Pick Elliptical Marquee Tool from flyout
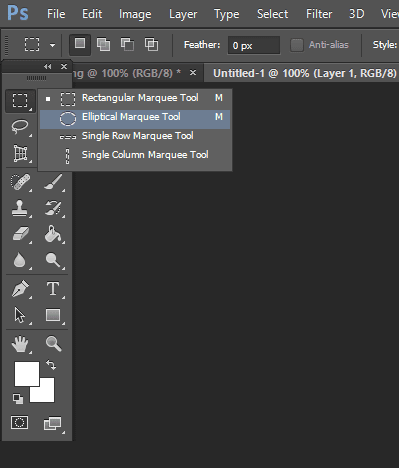399x468 pixels. (x=135, y=119)
